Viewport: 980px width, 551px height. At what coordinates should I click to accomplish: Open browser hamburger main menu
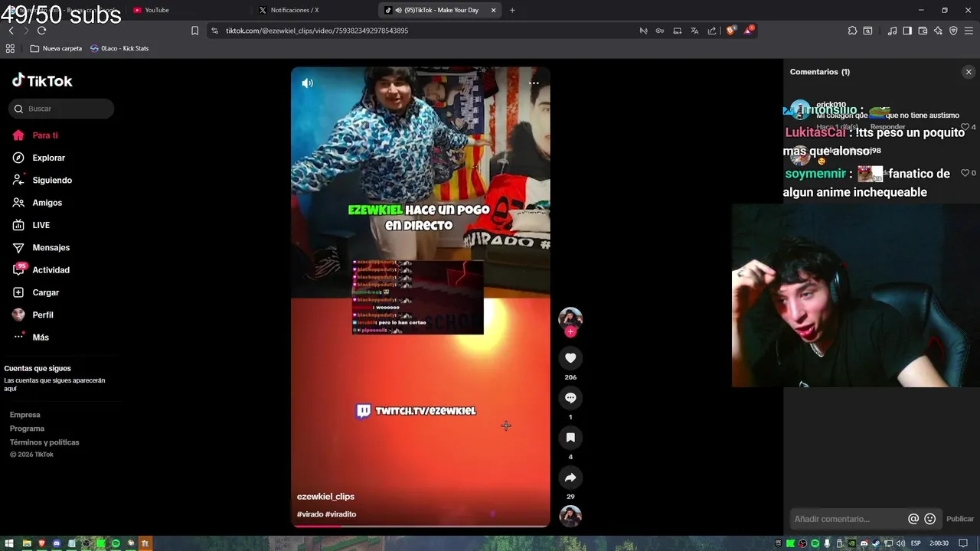(969, 31)
